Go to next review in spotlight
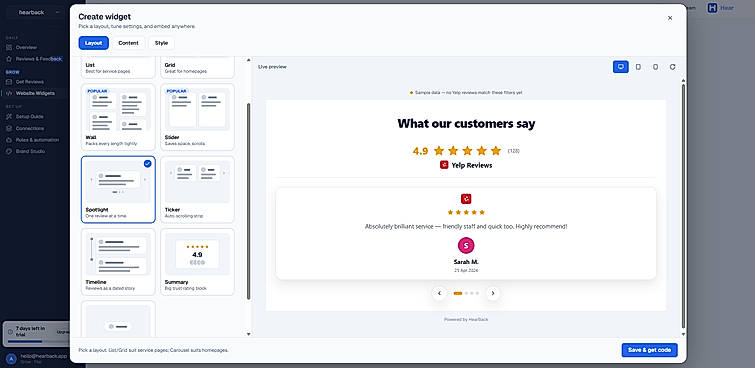The height and width of the screenshot is (368, 755). (x=493, y=293)
